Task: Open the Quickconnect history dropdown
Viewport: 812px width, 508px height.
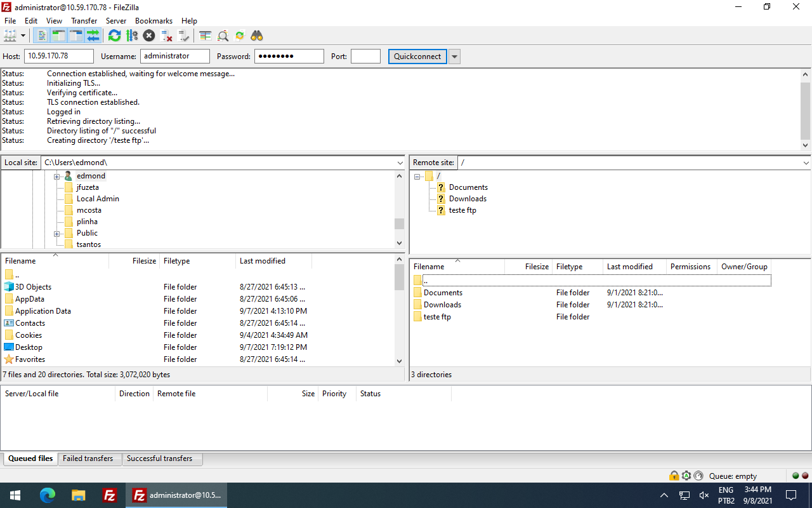Action: [454, 56]
